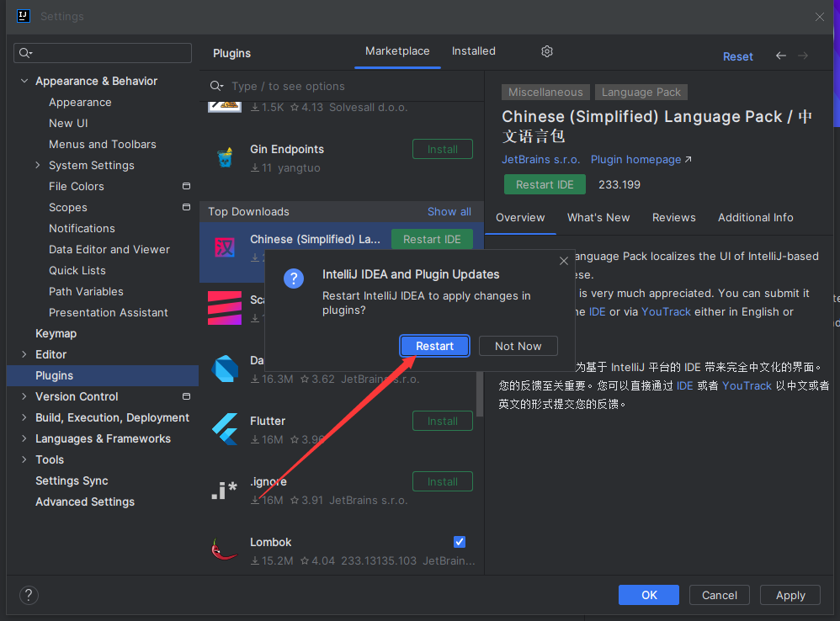The height and width of the screenshot is (621, 840).
Task: Click Restart in the update dialog
Action: [x=434, y=346]
